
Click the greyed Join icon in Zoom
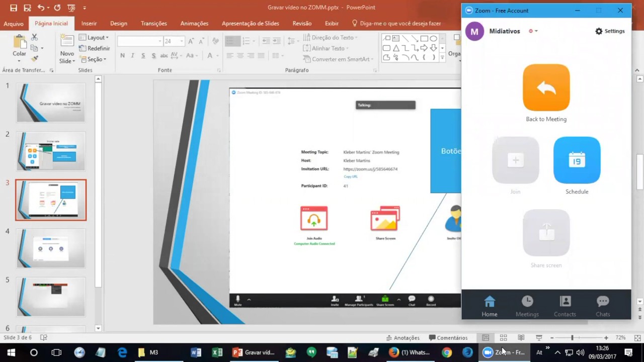(515, 160)
